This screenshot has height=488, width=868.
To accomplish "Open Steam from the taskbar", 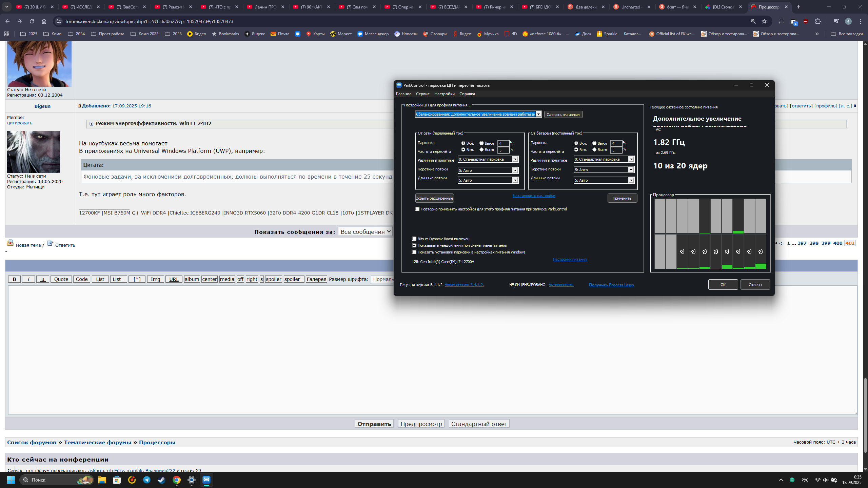I will tap(161, 480).
